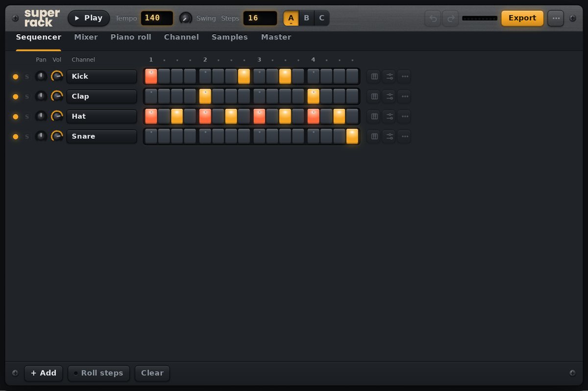Open Clap channel settings sliders icon
The width and height of the screenshot is (588, 391).
pos(390,97)
